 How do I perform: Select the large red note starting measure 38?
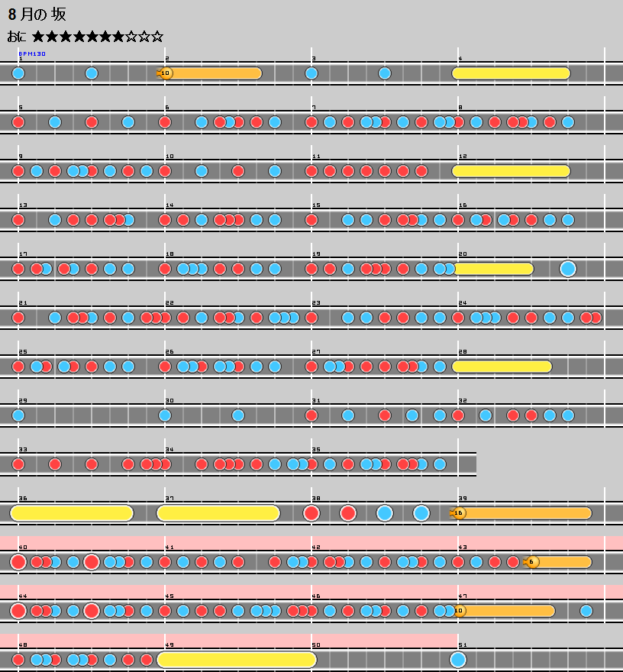tap(311, 513)
